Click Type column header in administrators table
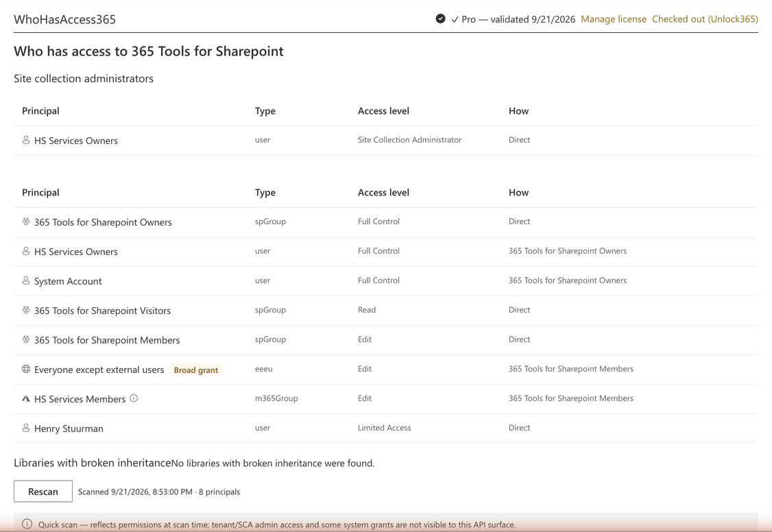Viewport: 772px width, 532px height. tap(265, 111)
